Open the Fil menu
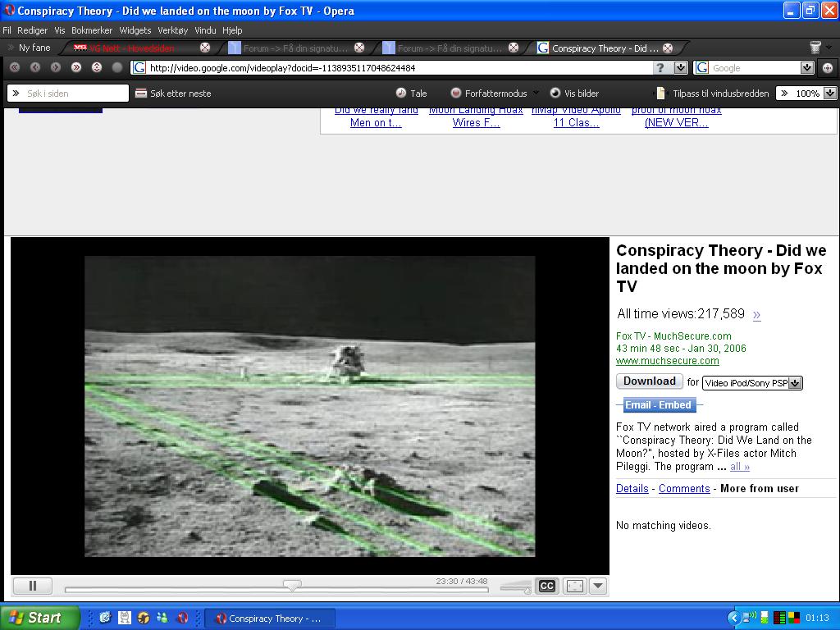The image size is (840, 630). click(7, 30)
